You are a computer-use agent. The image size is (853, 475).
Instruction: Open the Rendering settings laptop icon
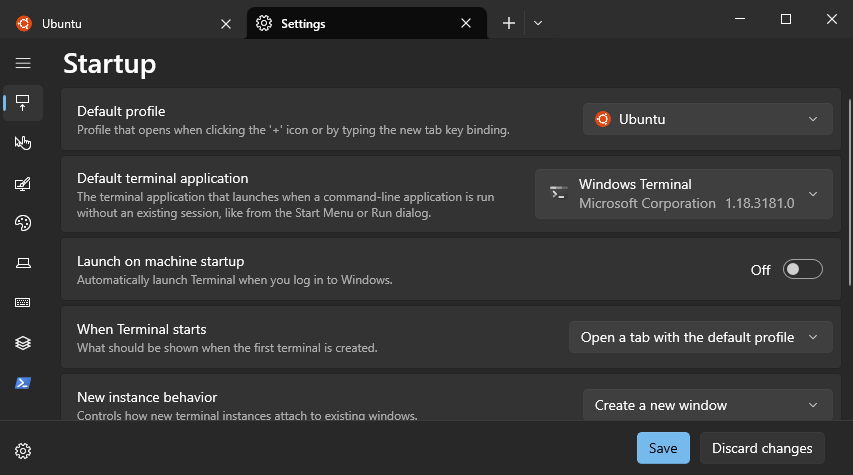tap(23, 263)
